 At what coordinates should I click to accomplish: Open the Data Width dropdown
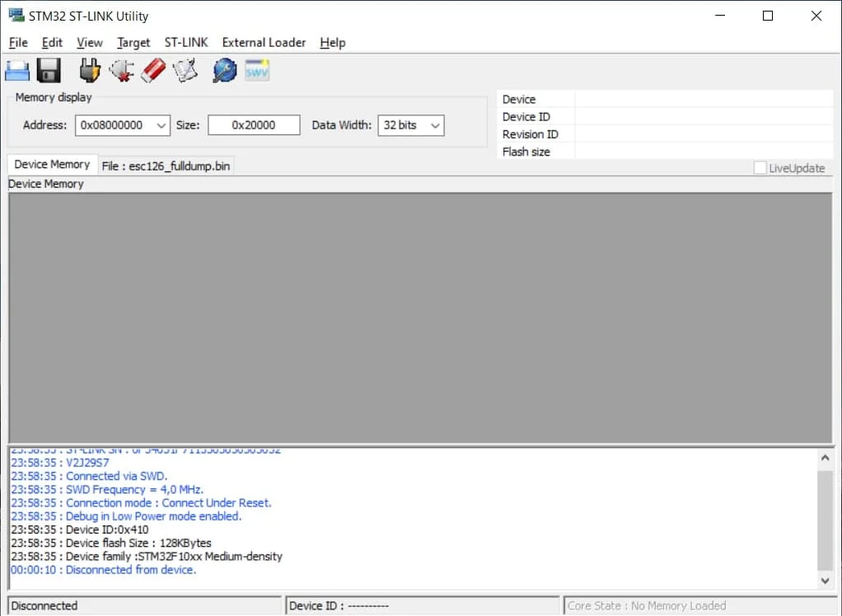435,125
